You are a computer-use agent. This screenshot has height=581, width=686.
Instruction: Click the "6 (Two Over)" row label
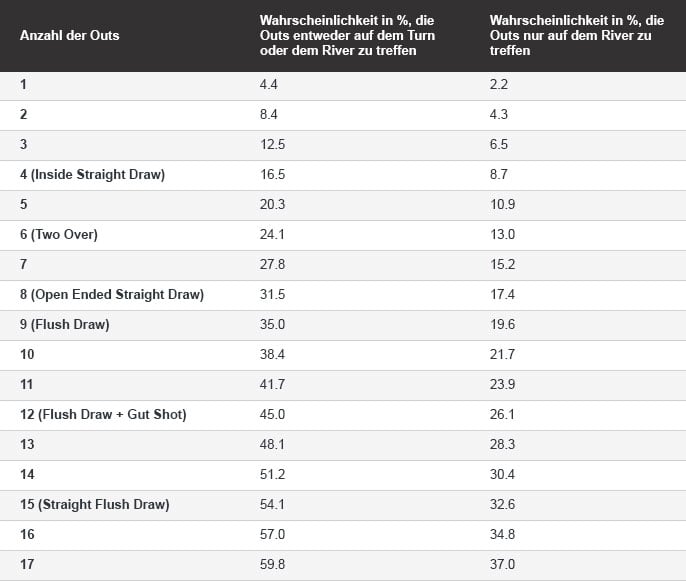[x=59, y=235]
